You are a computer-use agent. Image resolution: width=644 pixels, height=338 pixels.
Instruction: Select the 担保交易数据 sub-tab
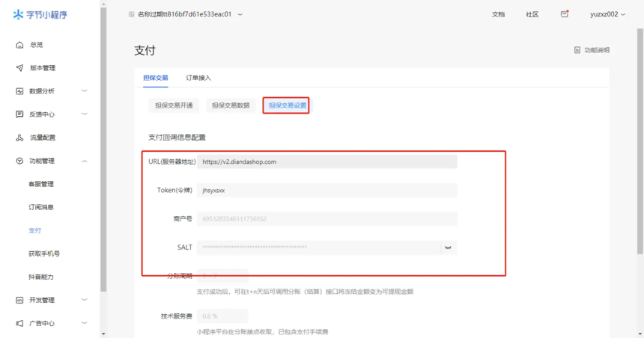(x=231, y=105)
